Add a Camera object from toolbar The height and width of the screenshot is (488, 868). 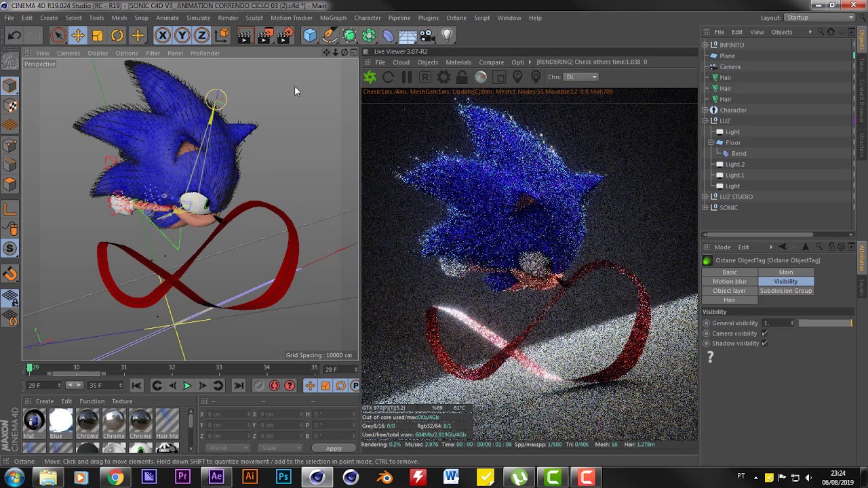[427, 35]
